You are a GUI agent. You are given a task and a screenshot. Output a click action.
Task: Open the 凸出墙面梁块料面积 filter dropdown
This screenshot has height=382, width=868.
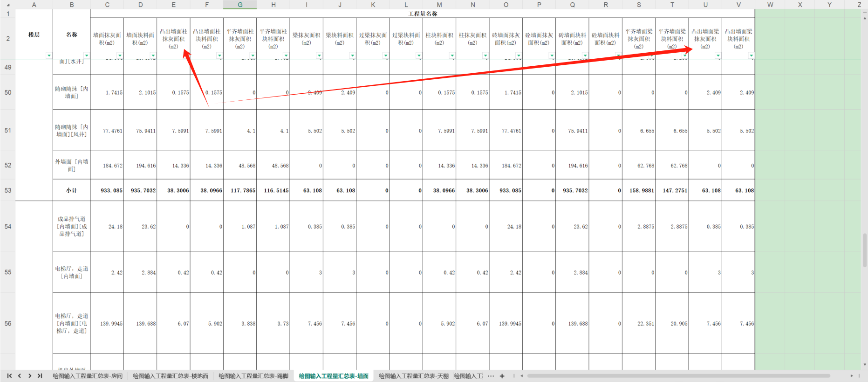(751, 56)
